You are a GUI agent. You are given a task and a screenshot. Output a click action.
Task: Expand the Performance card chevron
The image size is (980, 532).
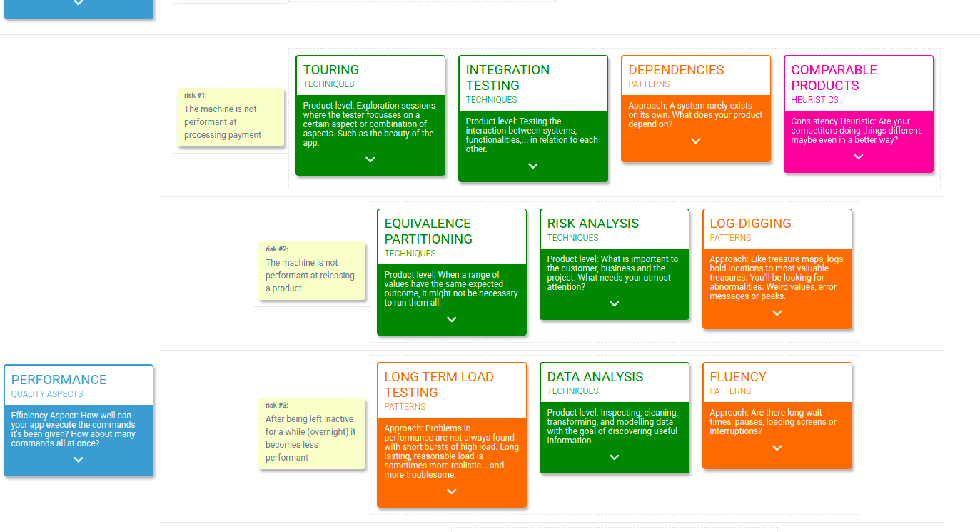[x=79, y=460]
